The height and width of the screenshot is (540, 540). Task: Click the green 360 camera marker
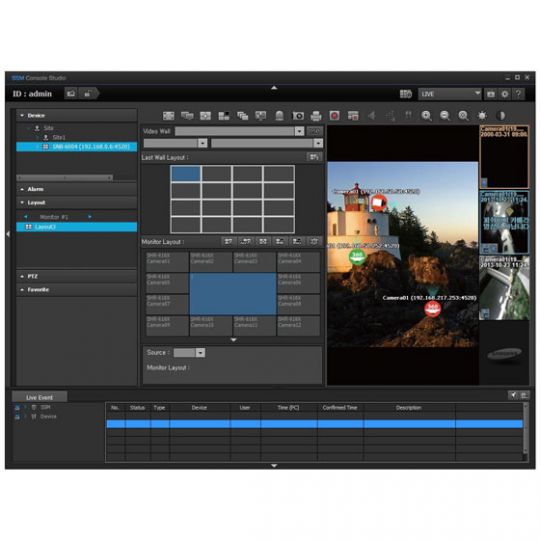point(357,256)
